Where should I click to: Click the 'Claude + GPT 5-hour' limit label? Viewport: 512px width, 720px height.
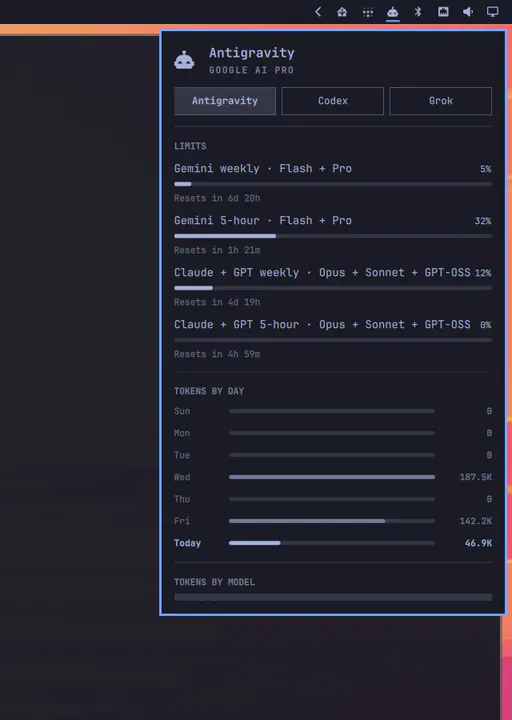[322, 325]
